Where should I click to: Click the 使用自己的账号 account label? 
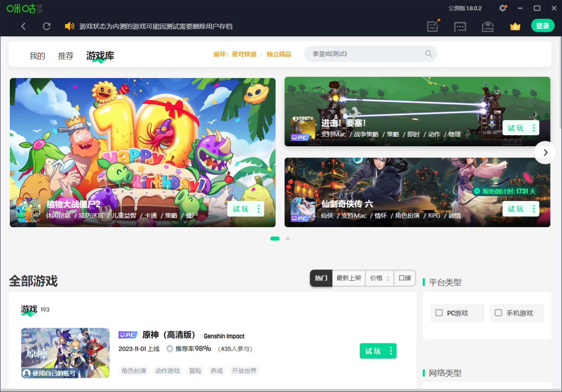50,373
